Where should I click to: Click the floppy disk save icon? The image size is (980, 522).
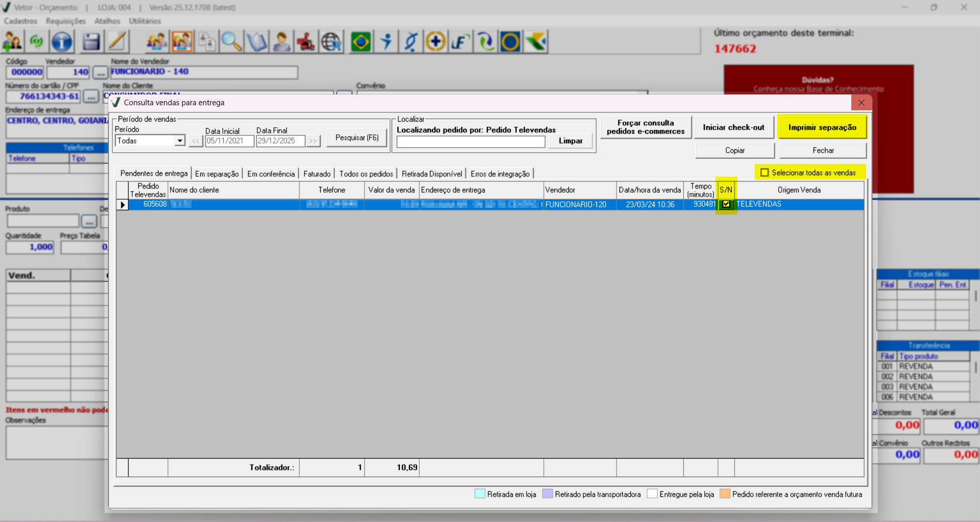(91, 41)
